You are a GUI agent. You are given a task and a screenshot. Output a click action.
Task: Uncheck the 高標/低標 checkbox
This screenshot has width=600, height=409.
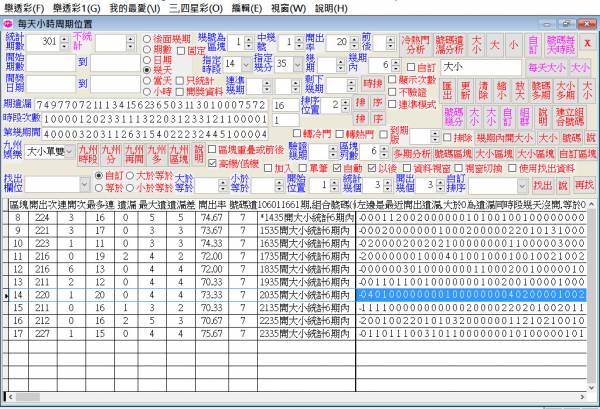pos(211,162)
